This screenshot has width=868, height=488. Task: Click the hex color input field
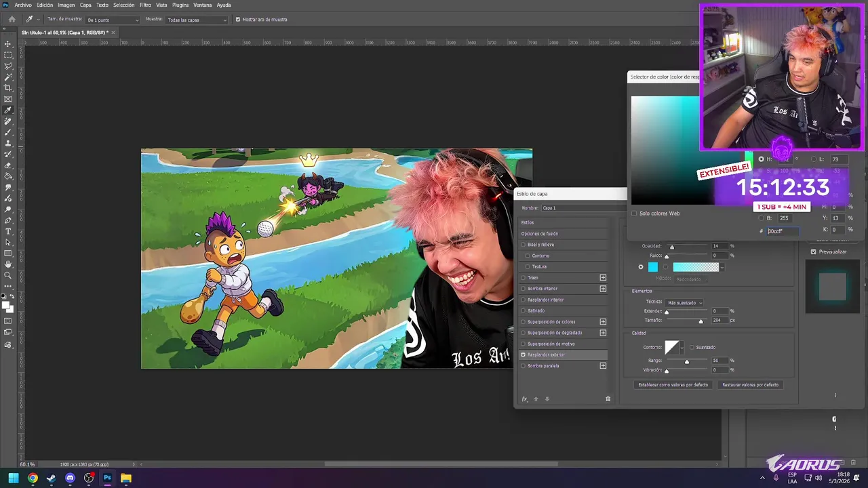(783, 231)
